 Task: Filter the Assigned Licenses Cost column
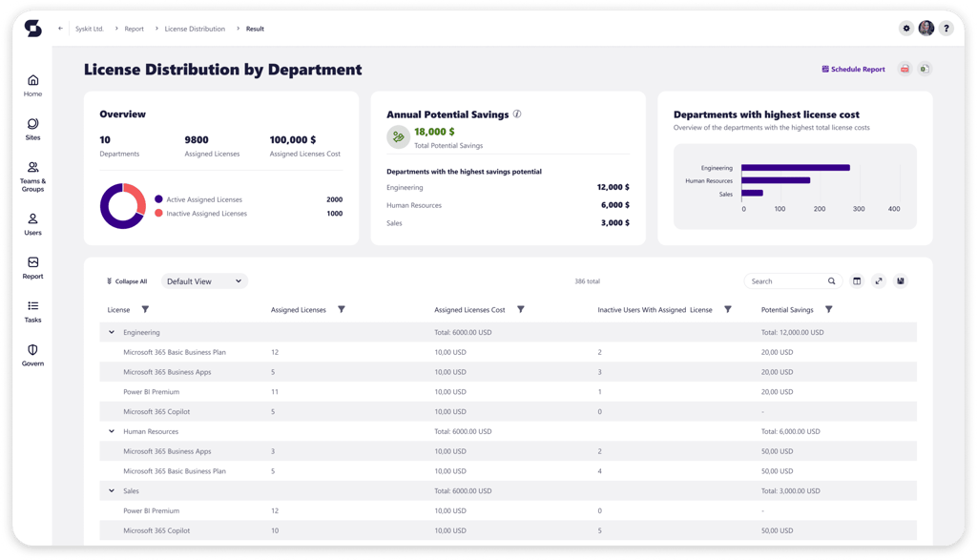pyautogui.click(x=521, y=310)
